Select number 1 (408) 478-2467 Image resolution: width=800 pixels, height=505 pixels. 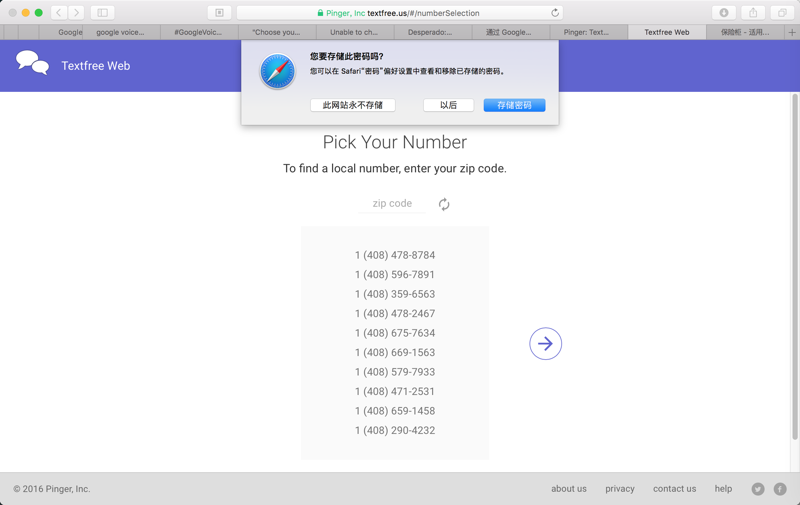pos(395,313)
